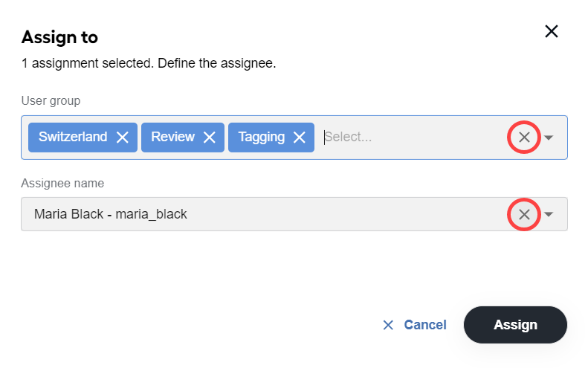Click the Assign button
The image size is (588, 368).
(x=515, y=325)
